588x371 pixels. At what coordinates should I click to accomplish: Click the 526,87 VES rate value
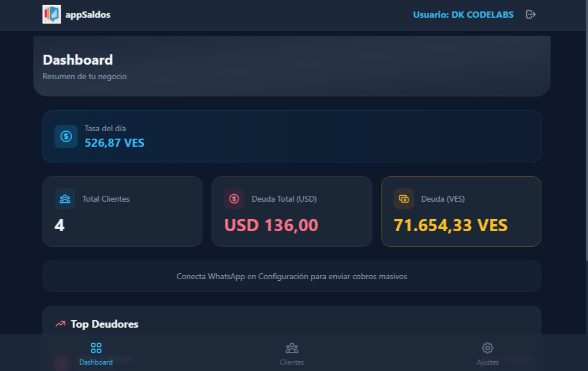pos(114,143)
